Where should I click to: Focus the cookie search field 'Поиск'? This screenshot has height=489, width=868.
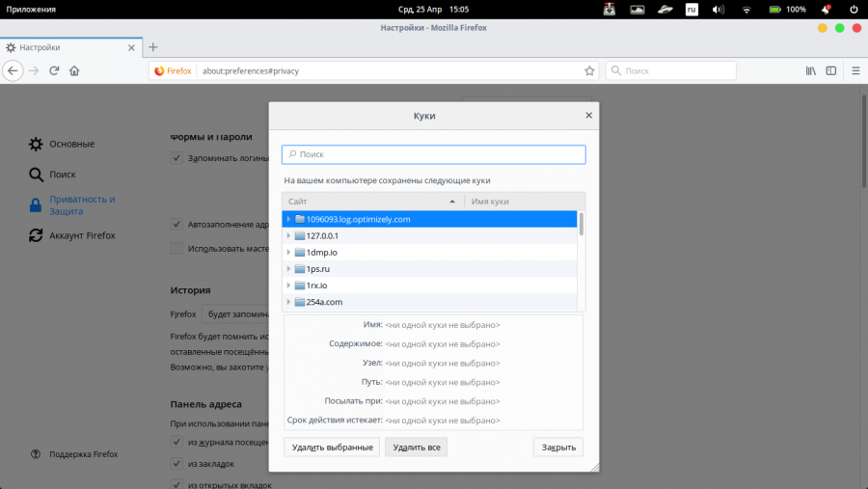click(x=433, y=154)
